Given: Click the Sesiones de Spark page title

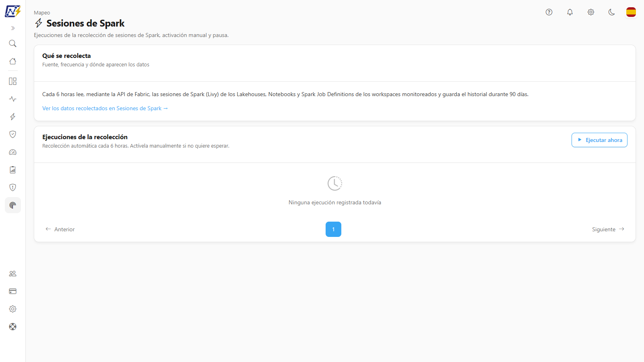Looking at the screenshot, I should click(85, 23).
